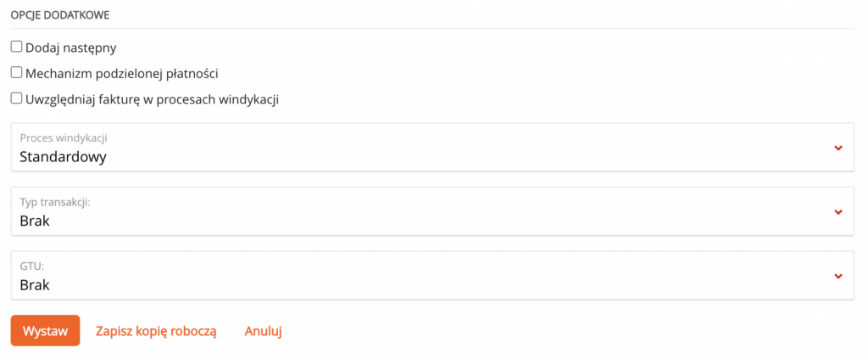Click the red chevron in the GTU field
The width and height of the screenshot is (868, 359).
837,276
